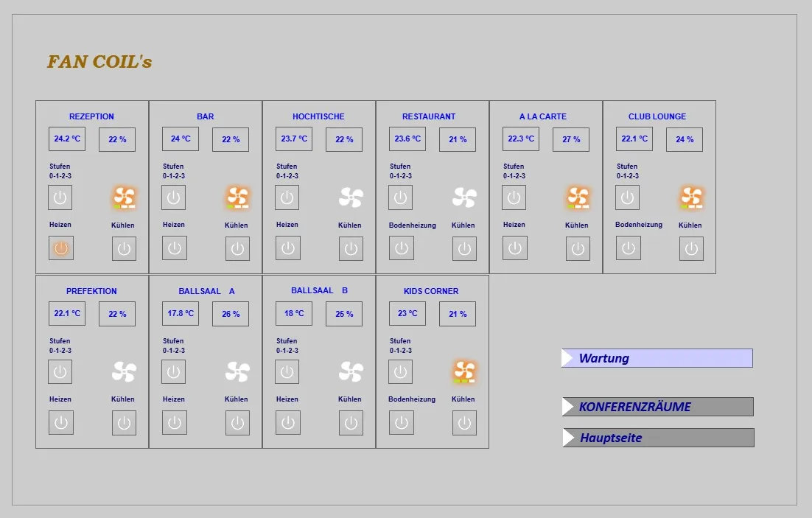Toggle Stufen power button in PREFEKTION
Screen dimensions: 812x518
pyautogui.click(x=60, y=372)
